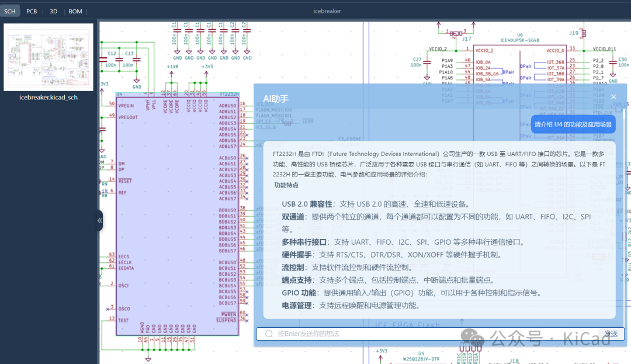Click the VREGOUT pin label on U4
Viewport: 631px width, 364px height.
click(x=128, y=117)
